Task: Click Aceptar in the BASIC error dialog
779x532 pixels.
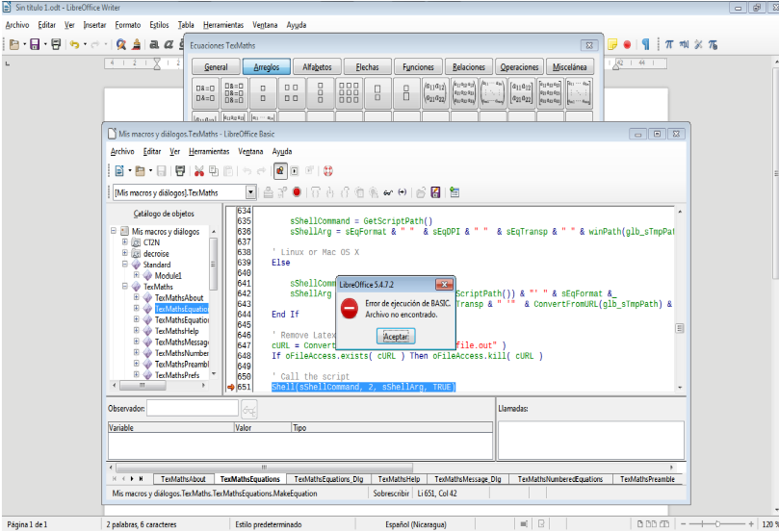Action: click(x=396, y=336)
